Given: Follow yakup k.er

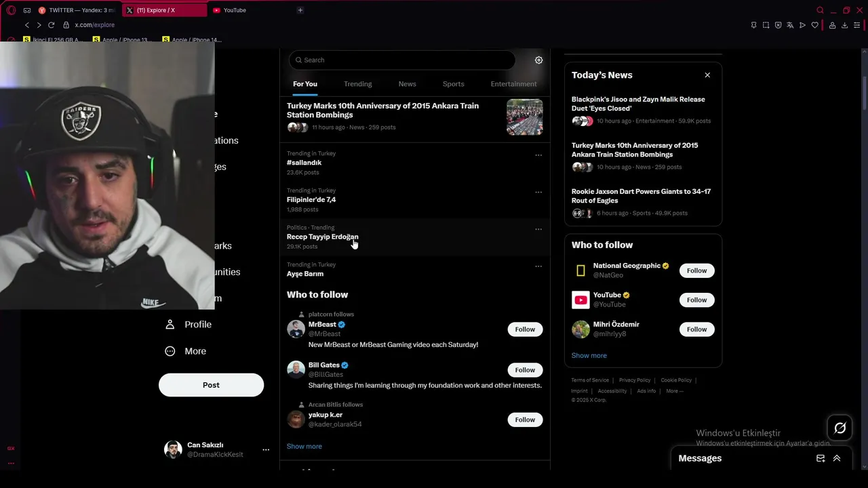Looking at the screenshot, I should 525,420.
